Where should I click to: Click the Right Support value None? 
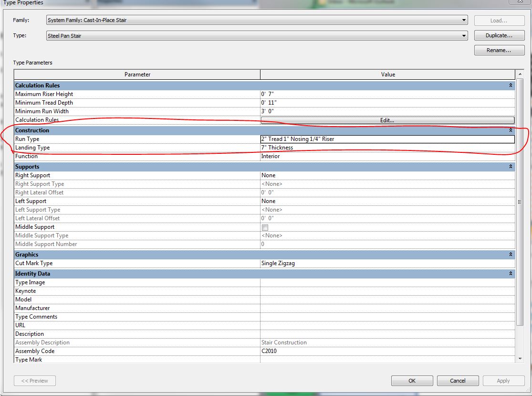click(387, 175)
